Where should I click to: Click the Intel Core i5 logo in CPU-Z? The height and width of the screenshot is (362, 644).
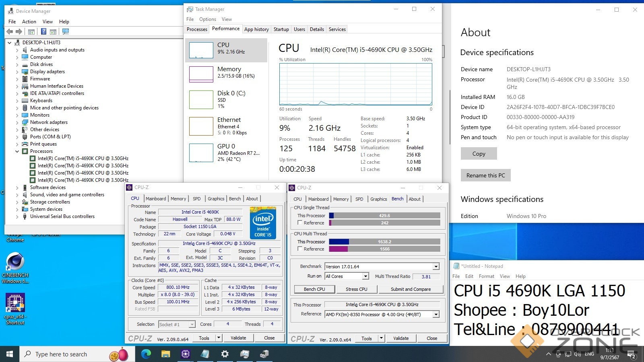(263, 223)
